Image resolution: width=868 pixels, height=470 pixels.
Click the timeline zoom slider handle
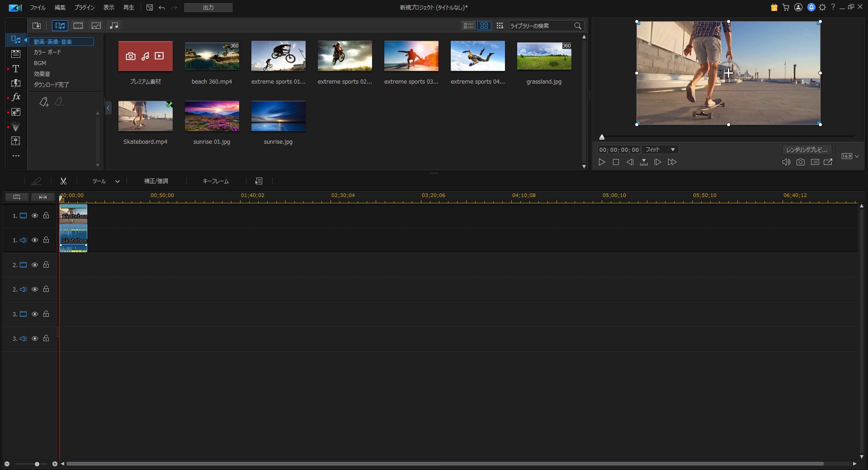pyautogui.click(x=37, y=464)
